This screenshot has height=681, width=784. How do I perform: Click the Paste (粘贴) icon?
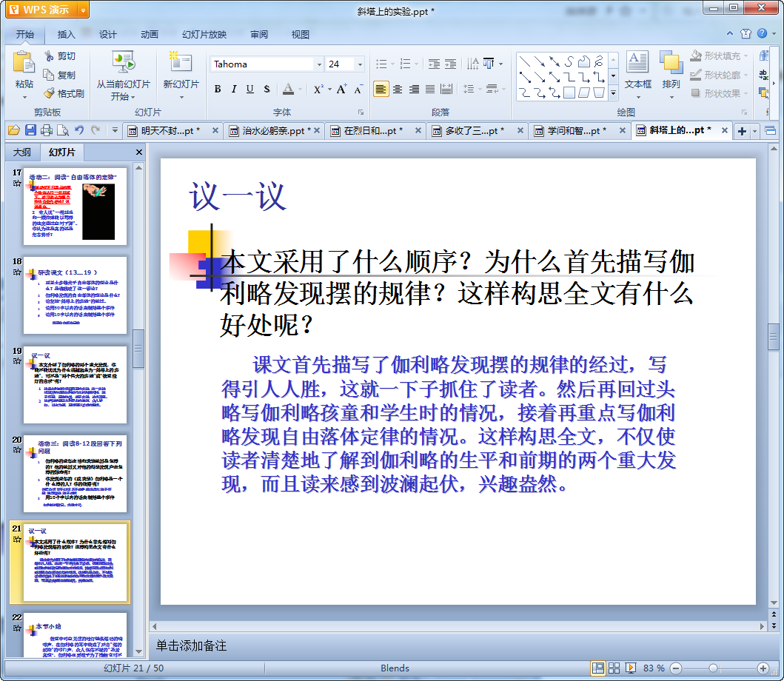[24, 64]
